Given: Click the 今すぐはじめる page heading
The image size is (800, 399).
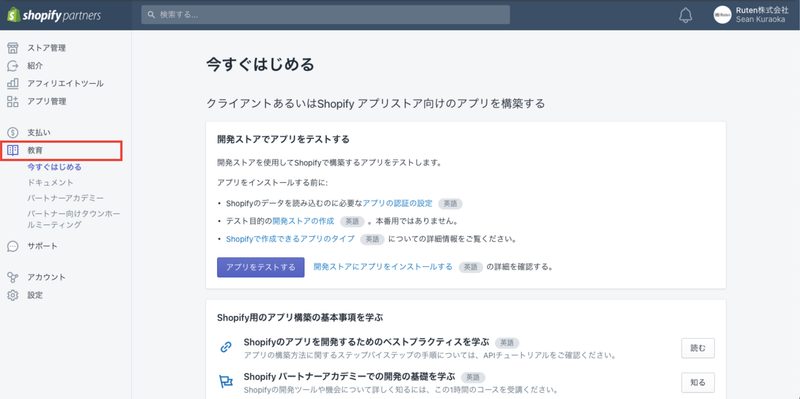Looking at the screenshot, I should [260, 64].
